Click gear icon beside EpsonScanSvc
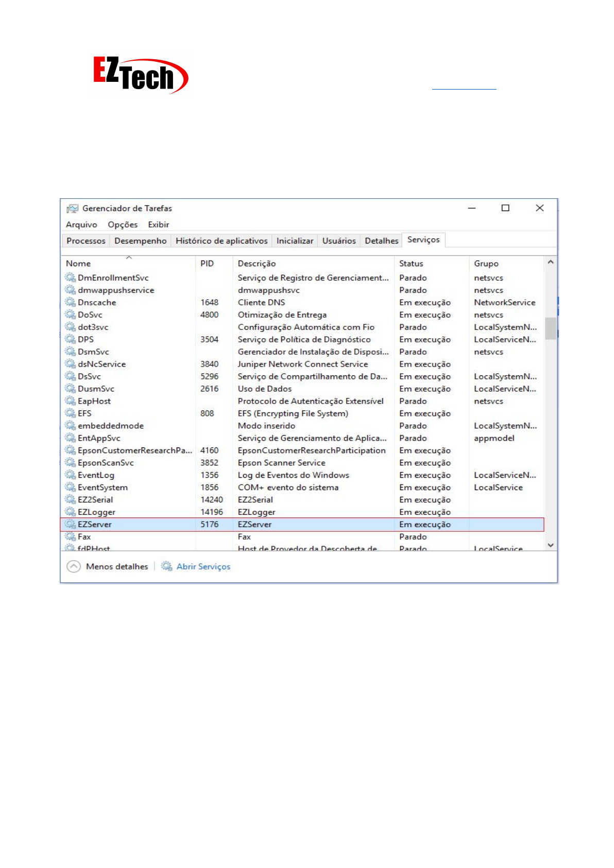 click(70, 463)
